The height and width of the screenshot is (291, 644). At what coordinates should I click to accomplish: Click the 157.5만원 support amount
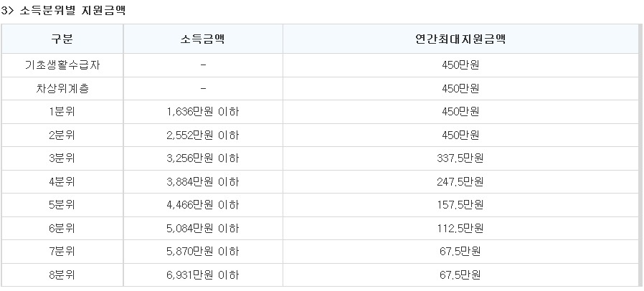click(460, 205)
